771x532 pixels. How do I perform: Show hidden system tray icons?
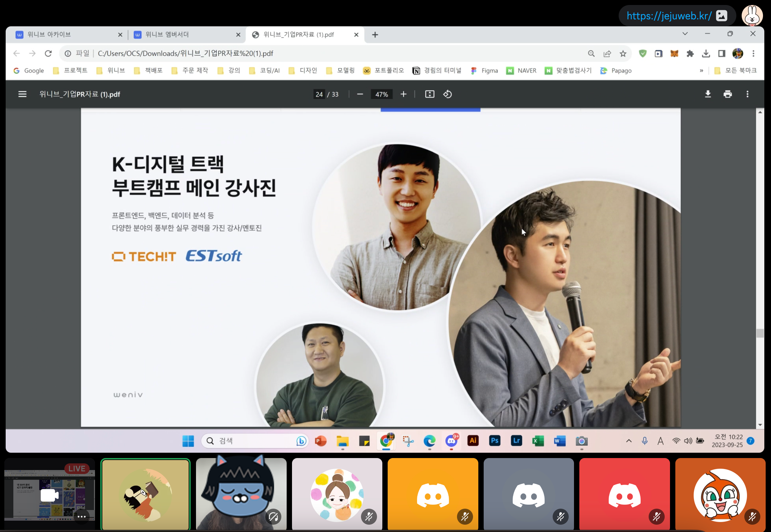(x=629, y=441)
